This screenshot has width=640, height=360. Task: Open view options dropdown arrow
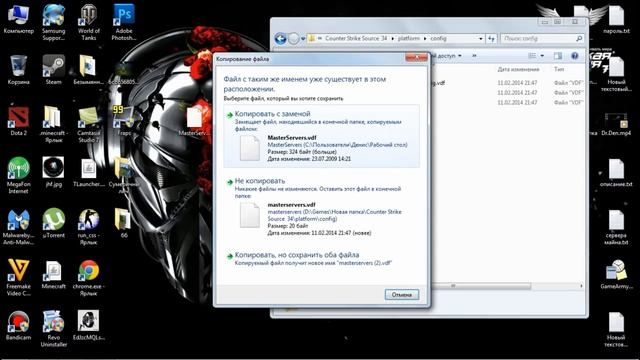pyautogui.click(x=542, y=56)
